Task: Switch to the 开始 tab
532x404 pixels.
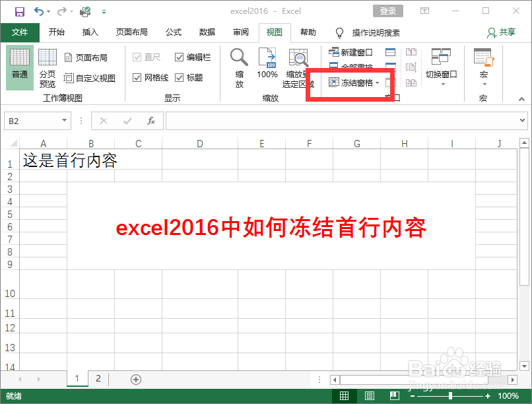Action: (x=56, y=32)
